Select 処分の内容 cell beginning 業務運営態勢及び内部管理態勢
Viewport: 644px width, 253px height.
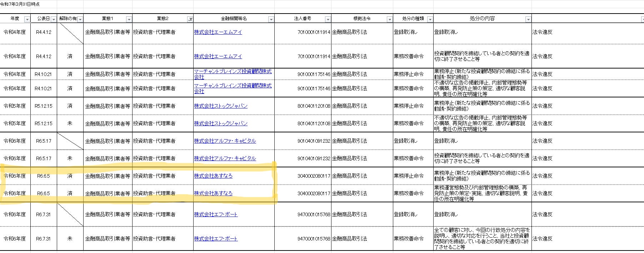click(482, 193)
